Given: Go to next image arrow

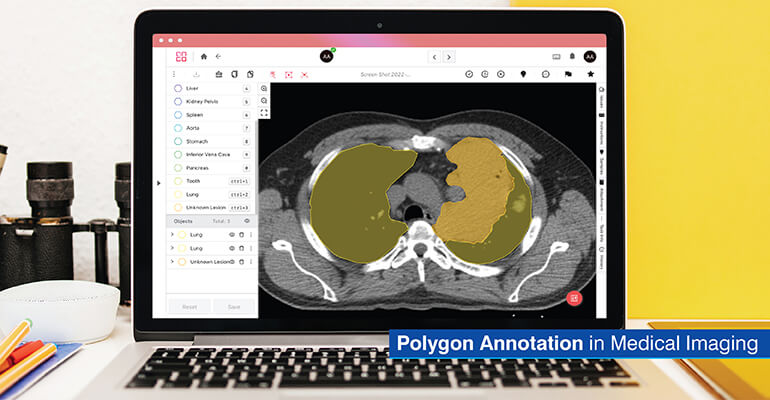Looking at the screenshot, I should click(449, 57).
